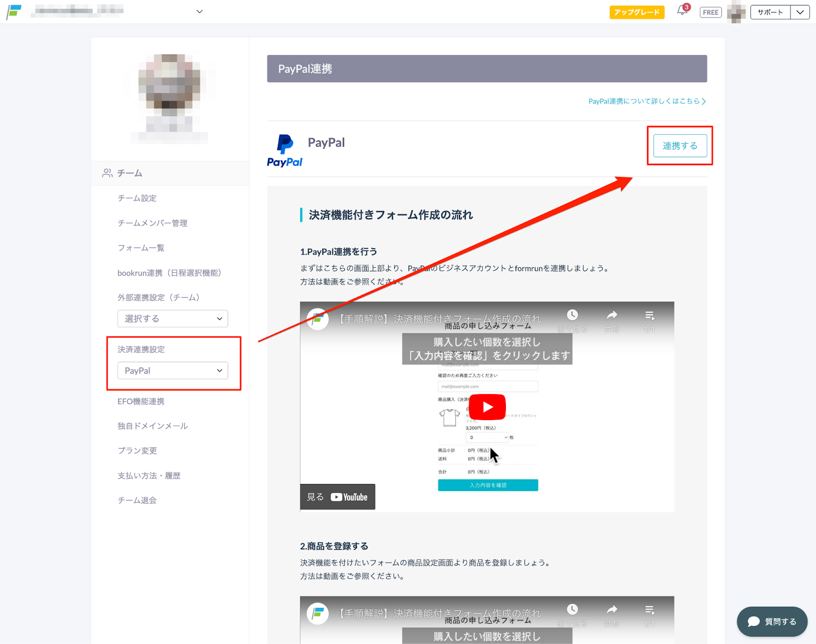
Task: Expand the サポート dropdown arrow
Action: coord(800,12)
